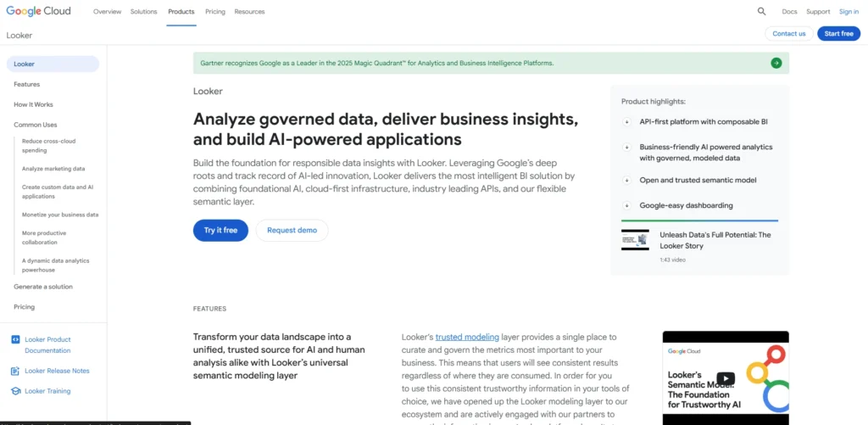The width and height of the screenshot is (868, 425).
Task: Go to the Pricing top menu
Action: coord(214,12)
